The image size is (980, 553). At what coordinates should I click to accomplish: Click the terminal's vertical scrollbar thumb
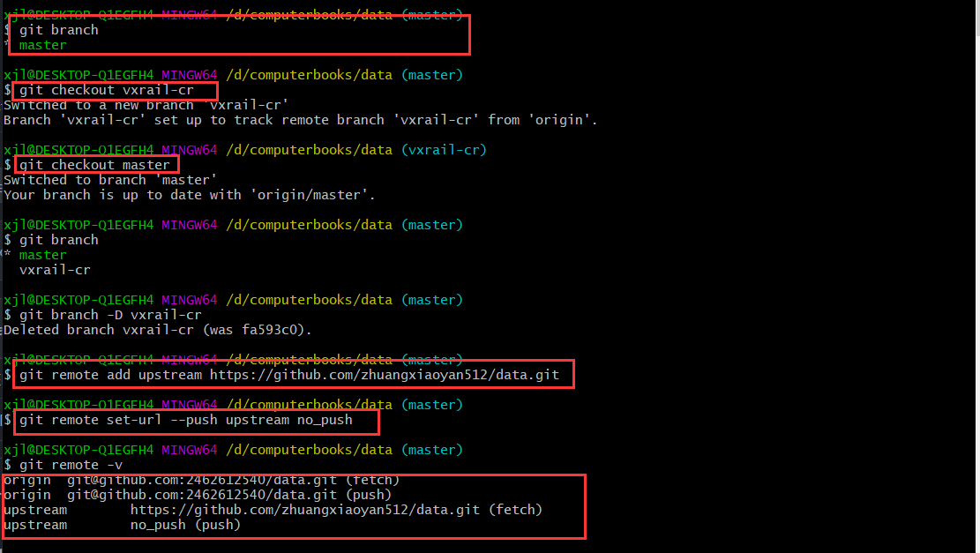click(x=977, y=18)
